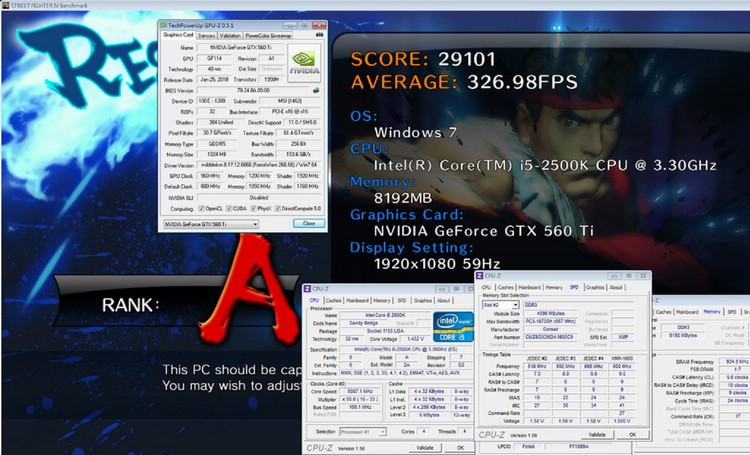Viewport: 750px width, 455px height.
Task: Click the display setting 1920x1080 59Hz text
Action: pos(437,264)
